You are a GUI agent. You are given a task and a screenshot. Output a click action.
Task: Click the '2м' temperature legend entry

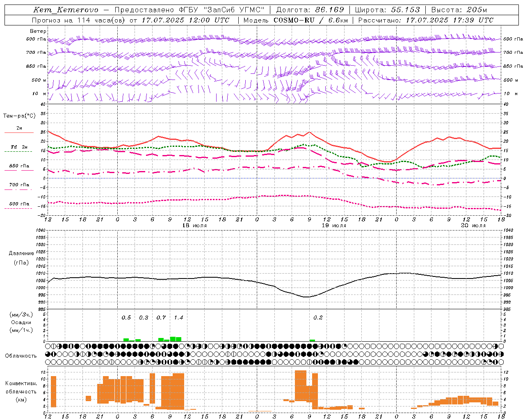click(19, 128)
